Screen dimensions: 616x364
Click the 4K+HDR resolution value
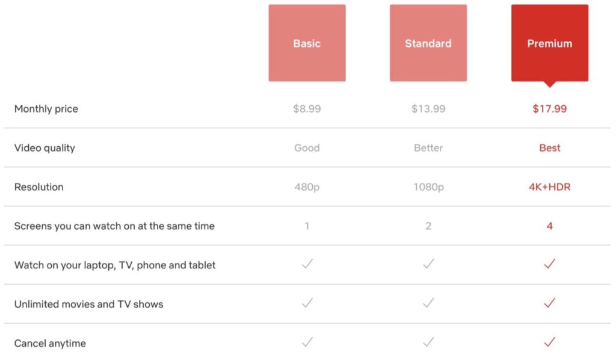point(549,187)
